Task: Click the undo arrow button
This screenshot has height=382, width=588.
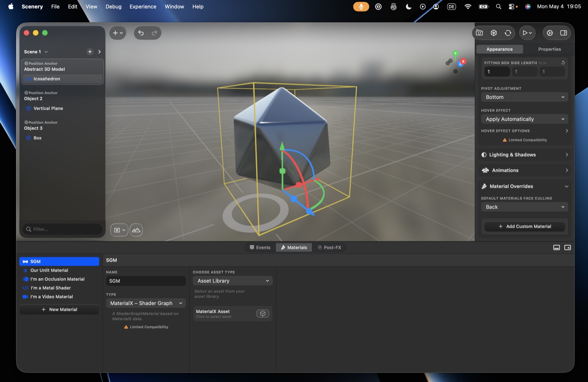Action: pos(141,33)
